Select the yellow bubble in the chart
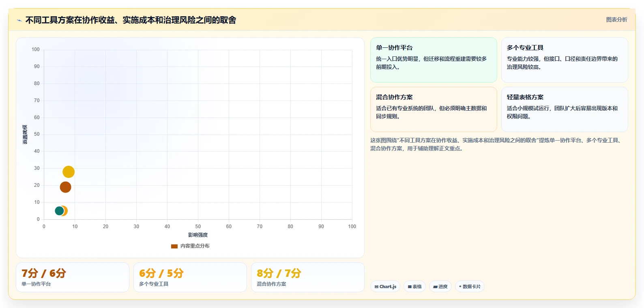 pos(69,172)
